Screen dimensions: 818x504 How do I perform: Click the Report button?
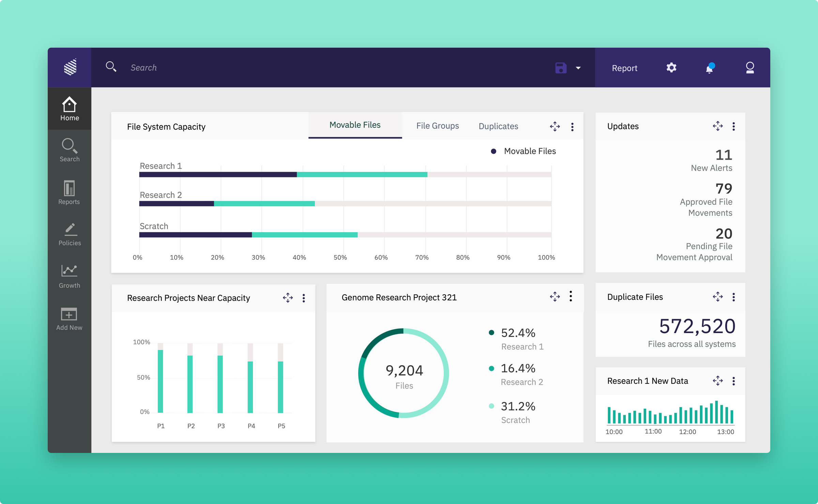click(624, 68)
